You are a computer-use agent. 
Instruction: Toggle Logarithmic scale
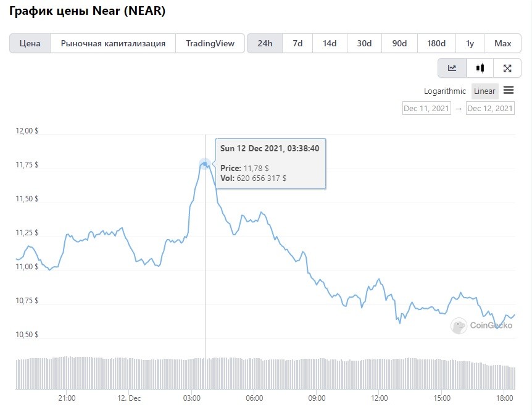click(x=445, y=91)
